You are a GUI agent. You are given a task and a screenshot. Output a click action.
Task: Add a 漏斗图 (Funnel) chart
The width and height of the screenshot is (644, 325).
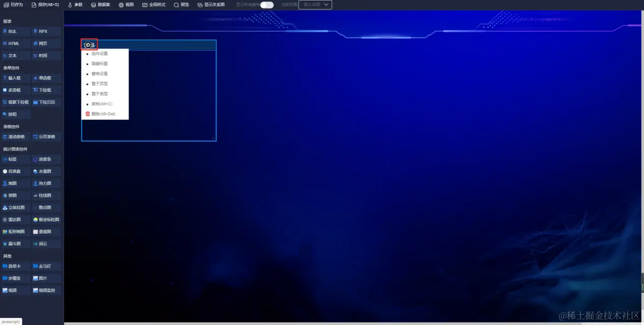(x=16, y=244)
